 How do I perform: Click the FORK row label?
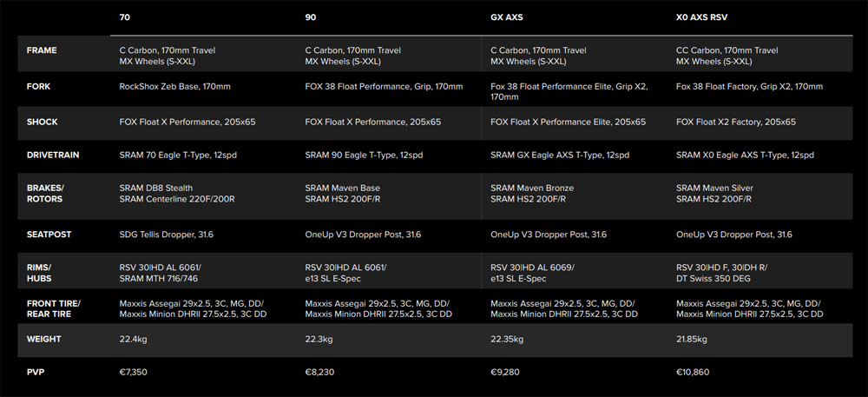pos(38,86)
